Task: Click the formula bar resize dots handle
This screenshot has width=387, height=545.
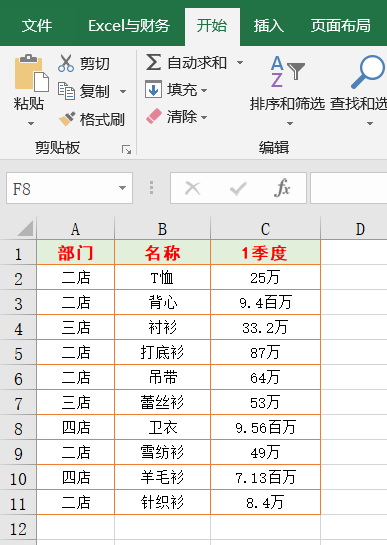Action: pos(152,187)
